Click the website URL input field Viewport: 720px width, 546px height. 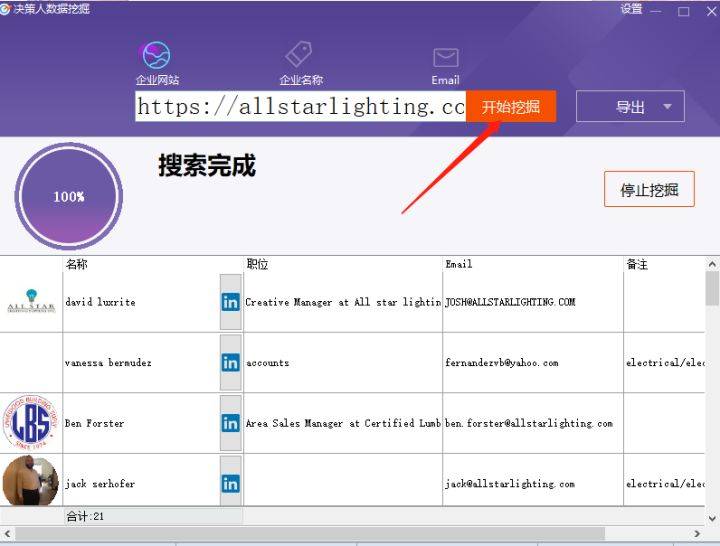point(300,107)
